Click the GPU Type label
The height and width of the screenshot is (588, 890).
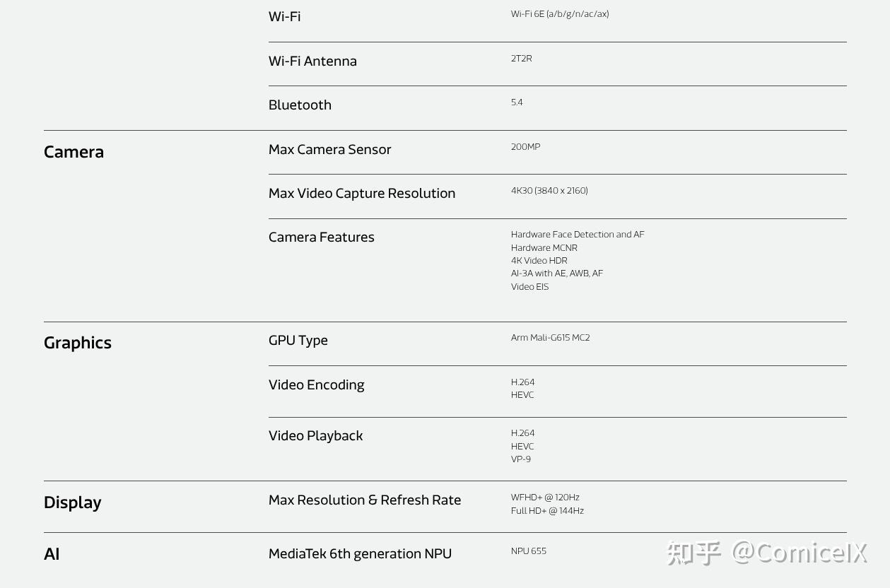tap(298, 340)
